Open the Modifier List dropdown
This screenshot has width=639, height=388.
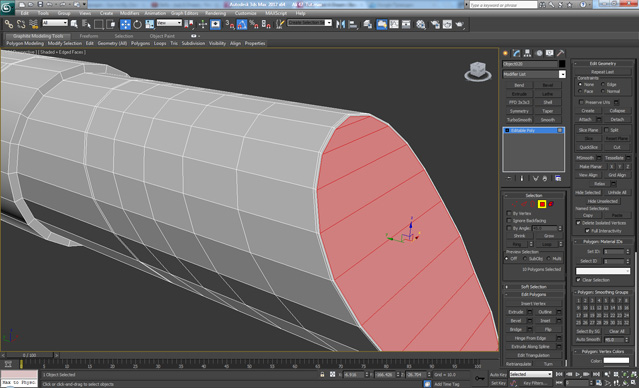[x=534, y=74]
